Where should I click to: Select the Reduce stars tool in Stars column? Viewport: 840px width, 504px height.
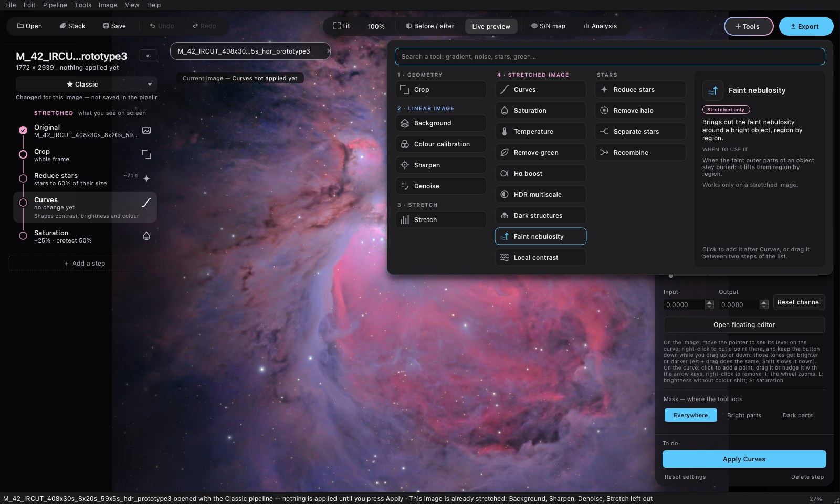[640, 89]
